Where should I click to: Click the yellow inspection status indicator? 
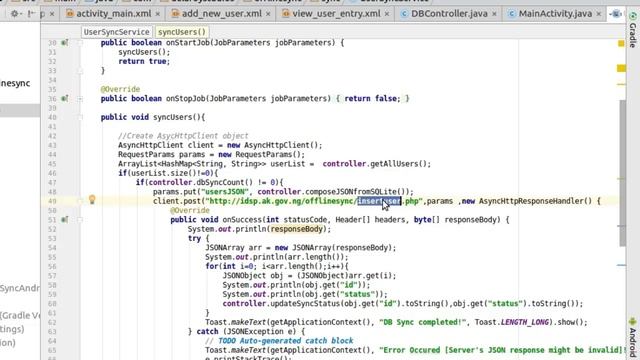[x=621, y=43]
